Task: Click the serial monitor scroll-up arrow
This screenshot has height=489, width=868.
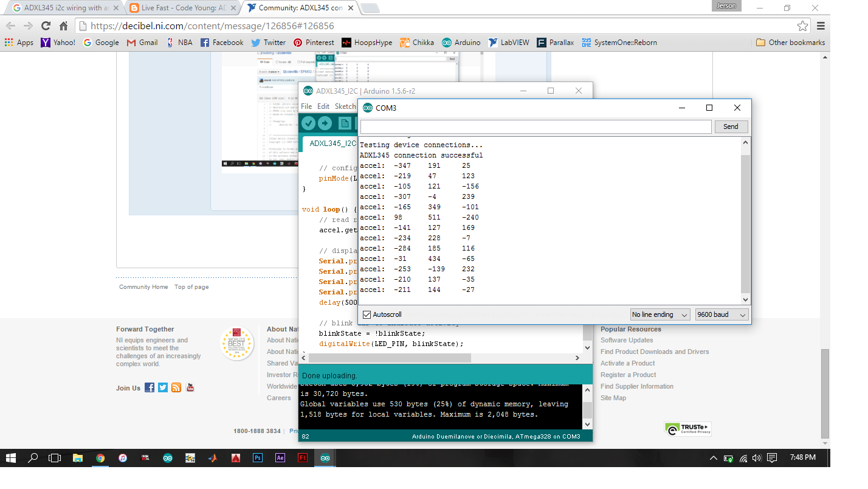Action: click(x=746, y=142)
